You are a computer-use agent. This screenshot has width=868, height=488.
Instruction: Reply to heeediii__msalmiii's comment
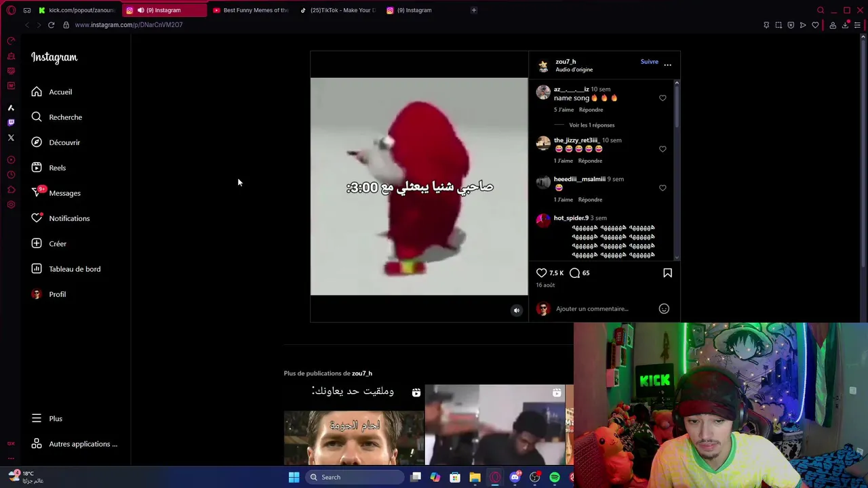590,199
